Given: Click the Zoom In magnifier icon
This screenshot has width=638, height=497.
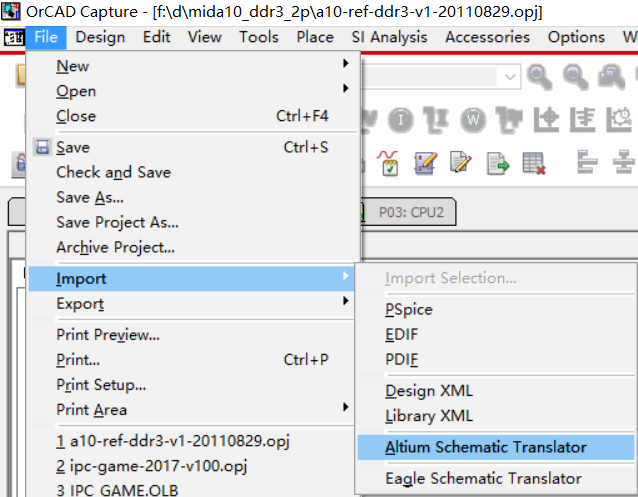Looking at the screenshot, I should [539, 77].
